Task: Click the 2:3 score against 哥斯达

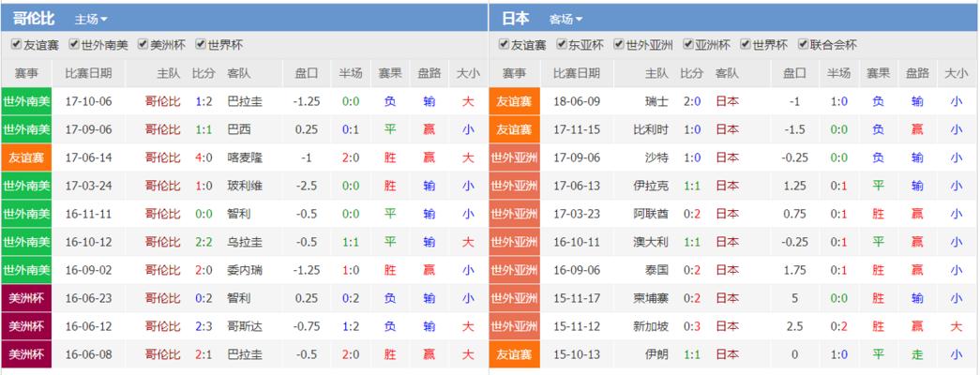Action: 204,326
